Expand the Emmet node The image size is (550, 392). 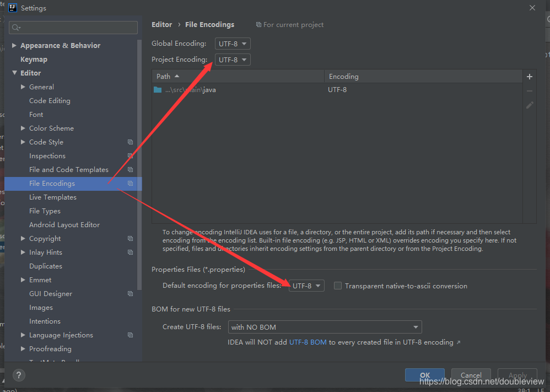pyautogui.click(x=23, y=280)
